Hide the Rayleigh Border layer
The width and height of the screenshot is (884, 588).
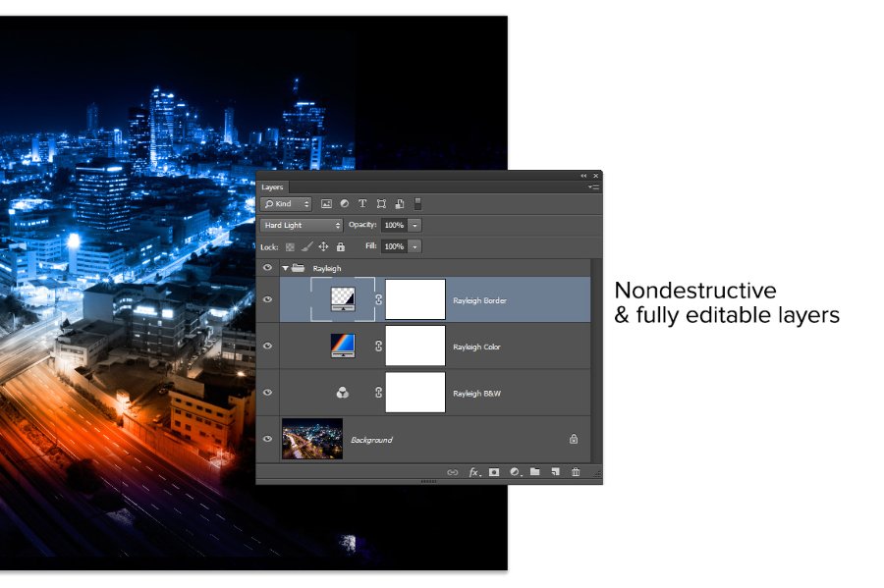[x=268, y=299]
